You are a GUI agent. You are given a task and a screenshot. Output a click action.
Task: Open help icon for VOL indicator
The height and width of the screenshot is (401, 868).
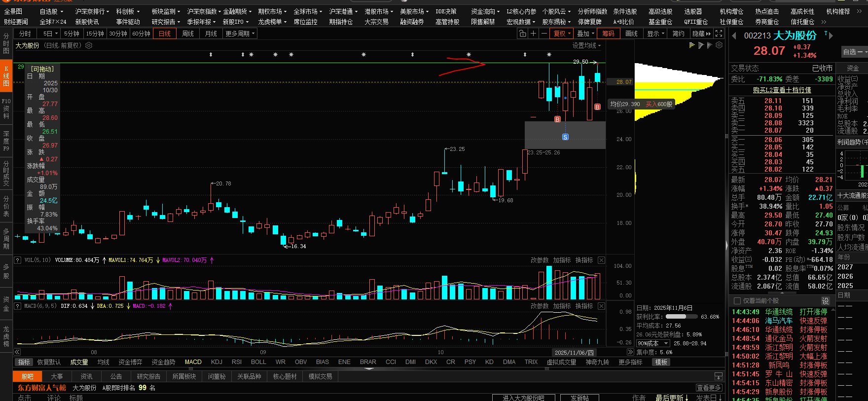pyautogui.click(x=17, y=260)
